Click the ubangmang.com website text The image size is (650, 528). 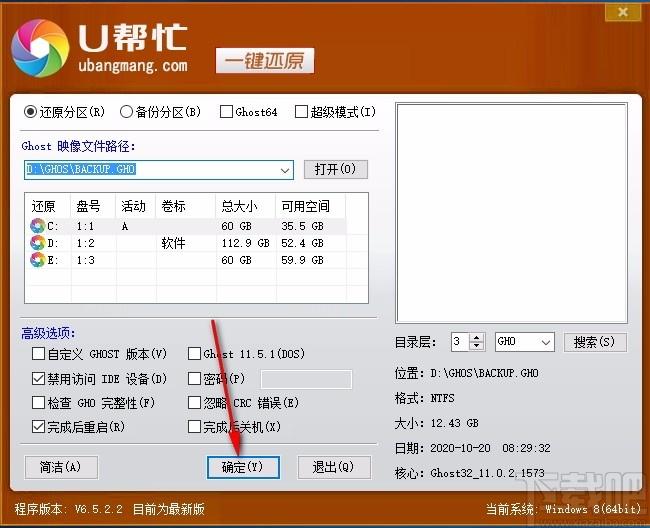[133, 65]
